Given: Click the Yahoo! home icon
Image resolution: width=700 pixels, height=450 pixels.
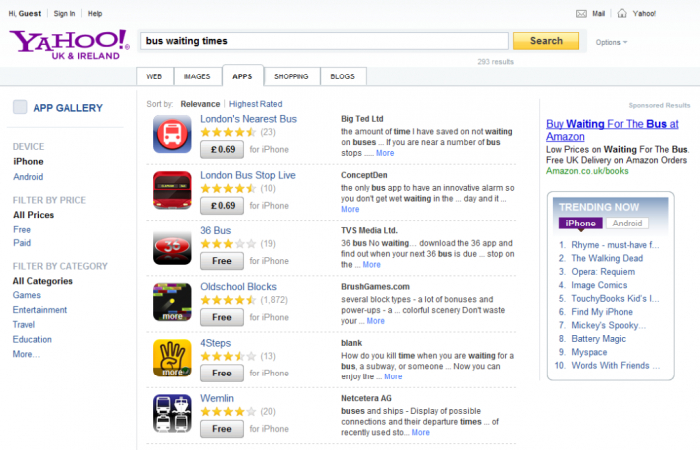Looking at the screenshot, I should click(x=623, y=14).
